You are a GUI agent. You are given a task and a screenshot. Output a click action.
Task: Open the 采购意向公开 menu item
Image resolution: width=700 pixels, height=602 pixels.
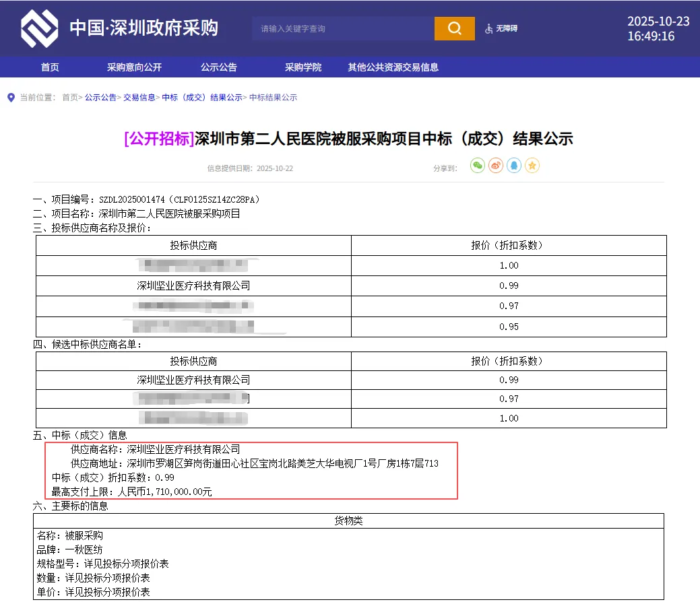pos(134,67)
